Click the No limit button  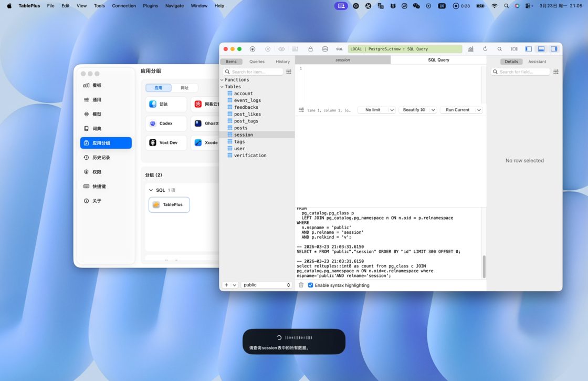[x=373, y=110]
